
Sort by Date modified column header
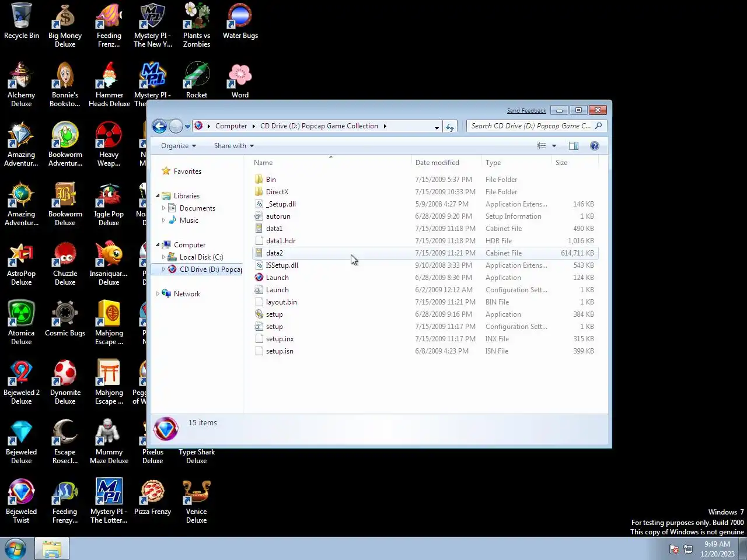point(446,163)
